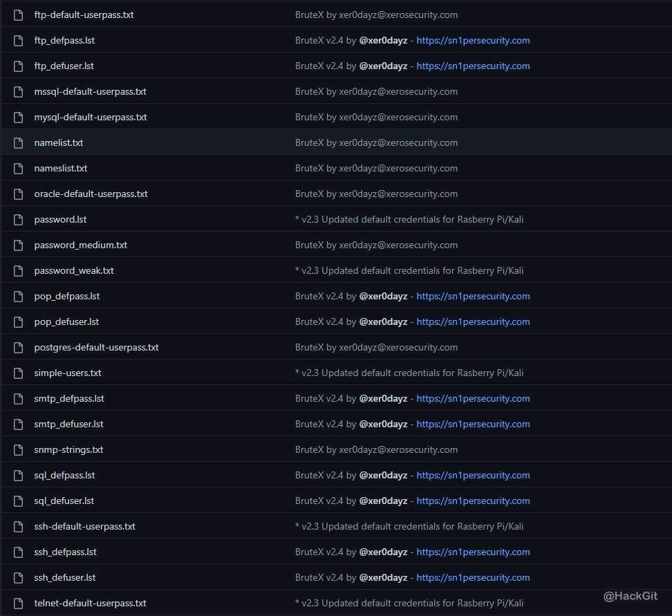Click commit message in password.lst row

tap(409, 219)
